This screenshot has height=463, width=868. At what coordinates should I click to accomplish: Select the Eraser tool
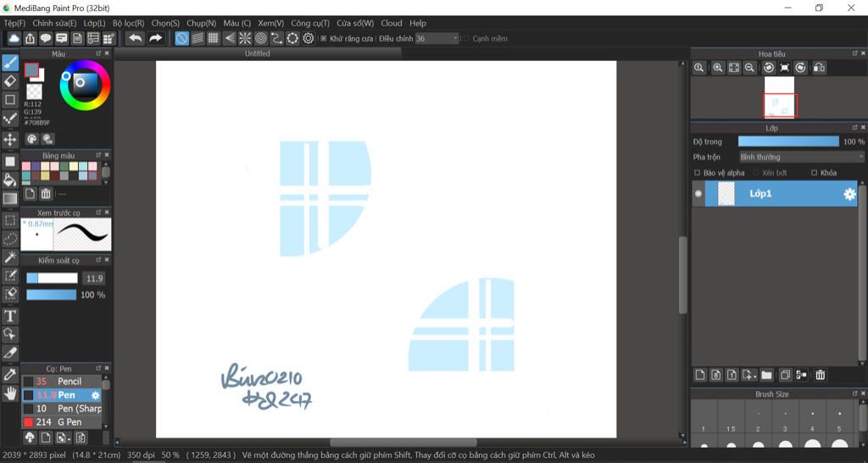(x=10, y=81)
